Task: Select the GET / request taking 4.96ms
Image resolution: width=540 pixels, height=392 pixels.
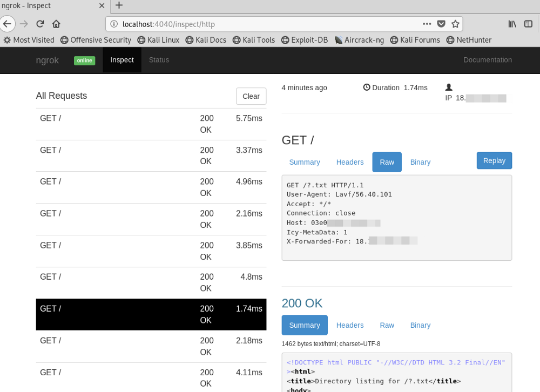Action: 151,187
